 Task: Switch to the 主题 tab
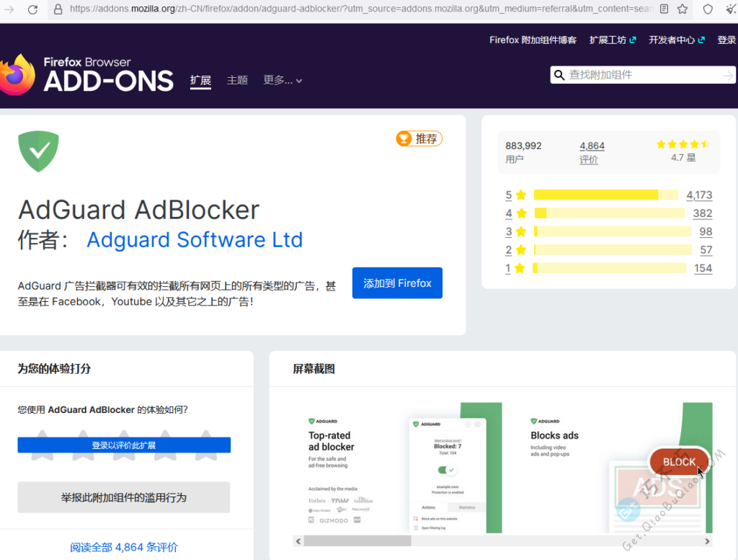point(237,81)
